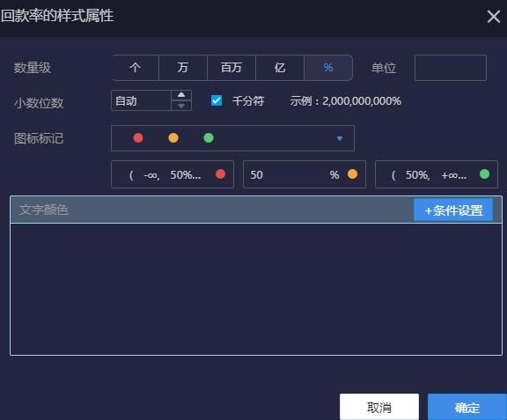Click the 图标标记 label
The width and height of the screenshot is (507, 420).
coord(39,138)
